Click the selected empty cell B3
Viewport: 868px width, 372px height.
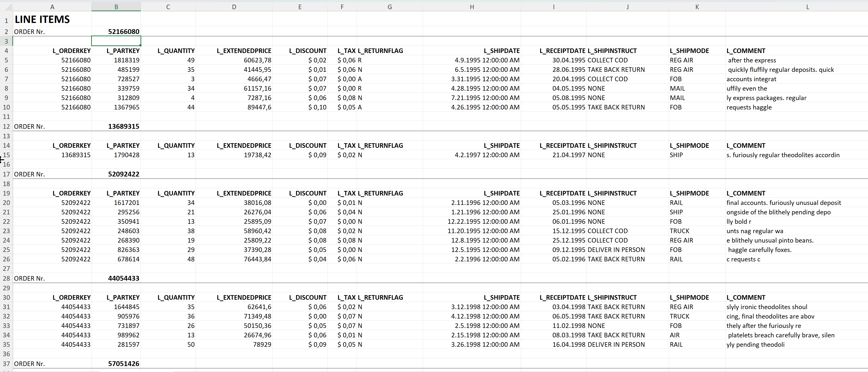[116, 41]
